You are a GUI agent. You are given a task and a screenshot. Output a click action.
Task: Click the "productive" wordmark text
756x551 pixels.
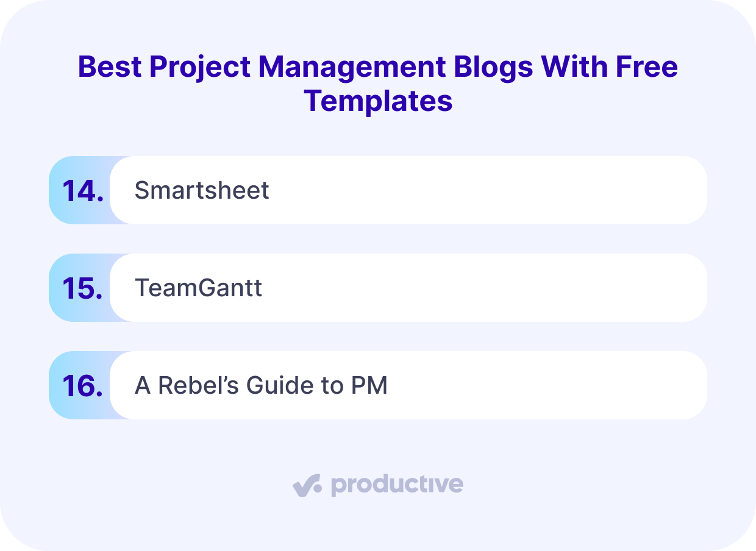(x=397, y=485)
